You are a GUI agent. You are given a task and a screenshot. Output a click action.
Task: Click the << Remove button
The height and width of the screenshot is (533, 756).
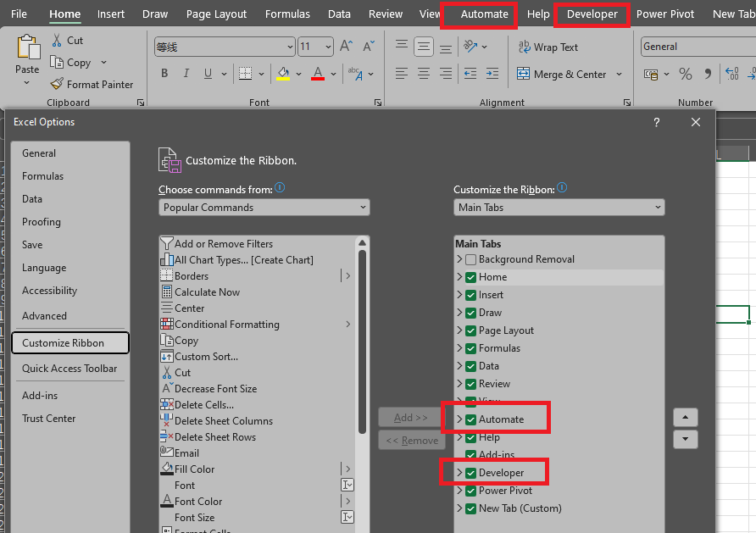pyautogui.click(x=410, y=440)
